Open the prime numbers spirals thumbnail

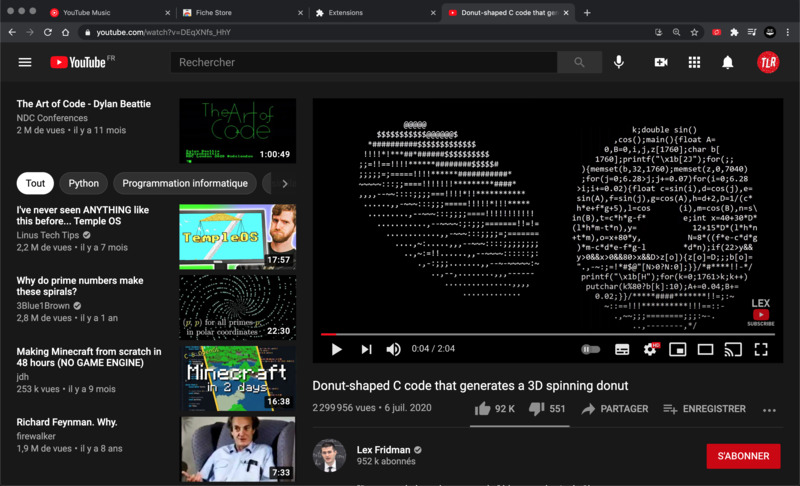click(x=238, y=308)
